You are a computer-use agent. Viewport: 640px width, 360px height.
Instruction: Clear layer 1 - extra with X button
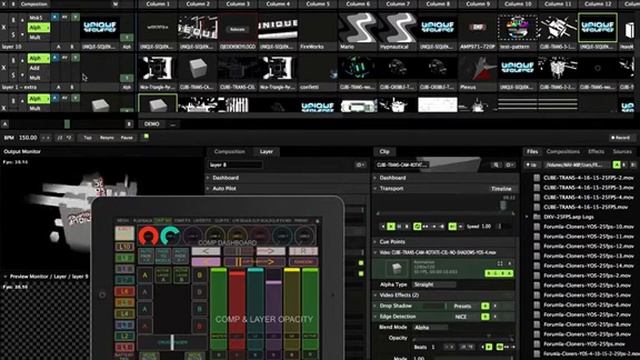click(4, 67)
